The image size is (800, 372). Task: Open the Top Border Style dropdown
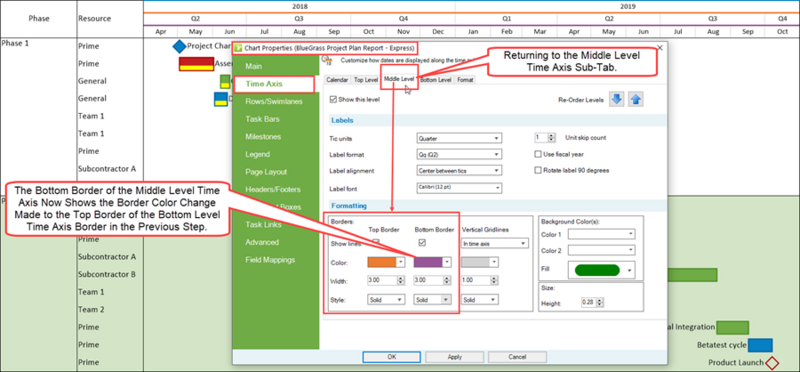tap(386, 300)
